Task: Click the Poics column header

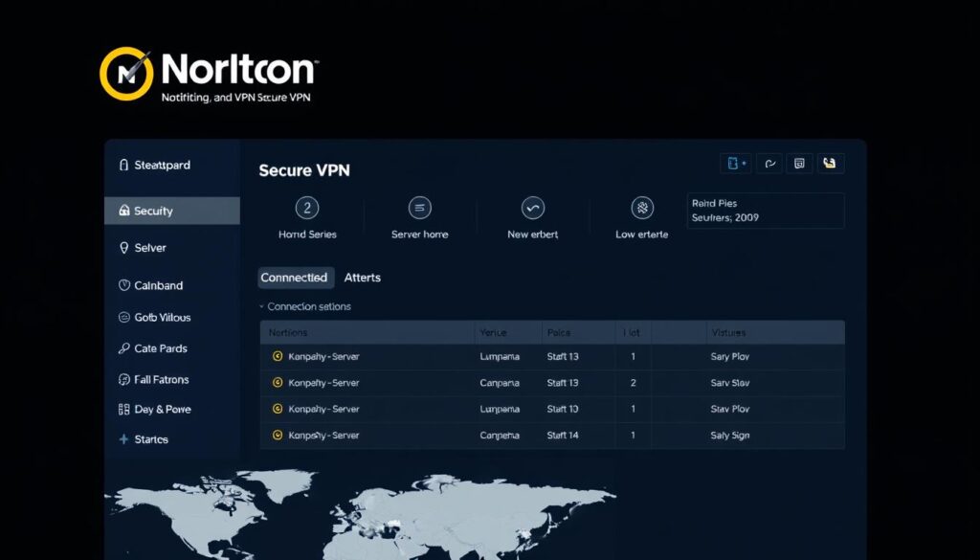Action: coord(559,332)
